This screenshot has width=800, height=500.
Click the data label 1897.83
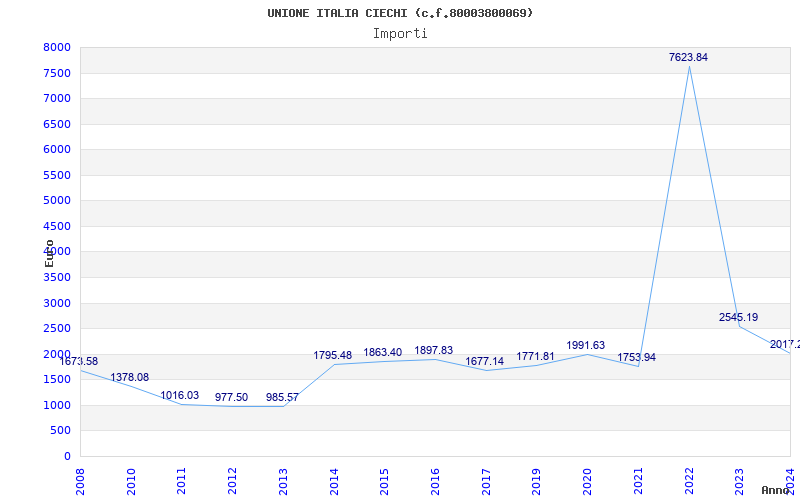click(434, 350)
